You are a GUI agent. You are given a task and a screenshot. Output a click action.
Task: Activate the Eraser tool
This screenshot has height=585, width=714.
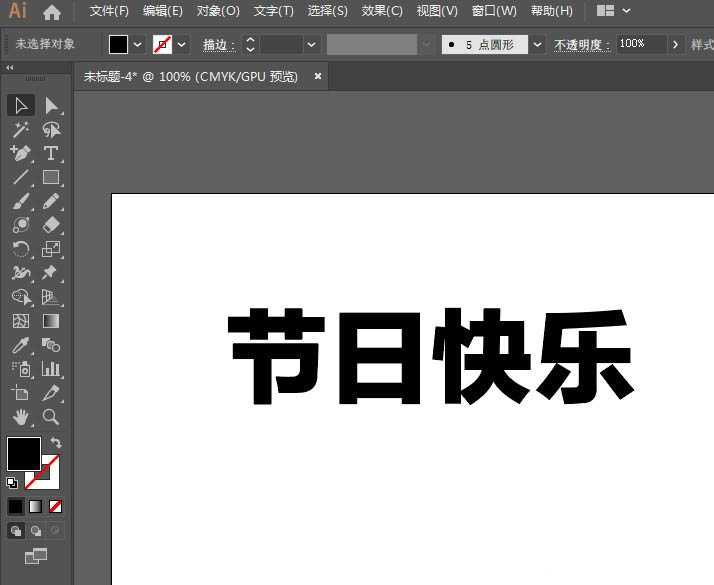tap(51, 225)
